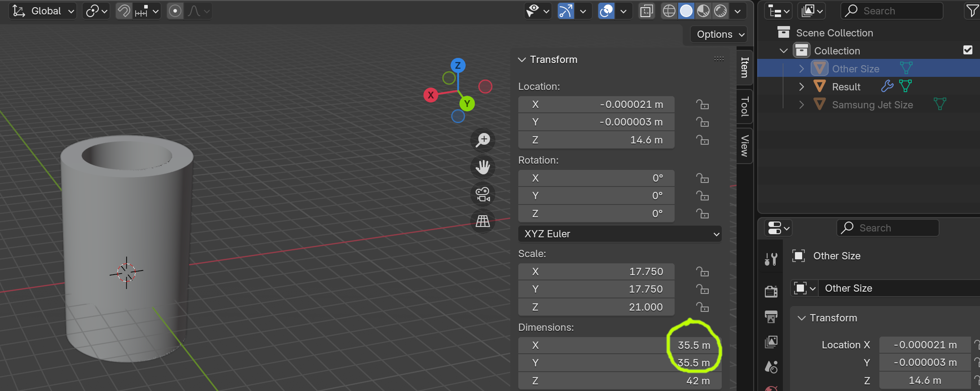Toggle viewport overlays display button
The width and height of the screenshot is (980, 391).
606,11
